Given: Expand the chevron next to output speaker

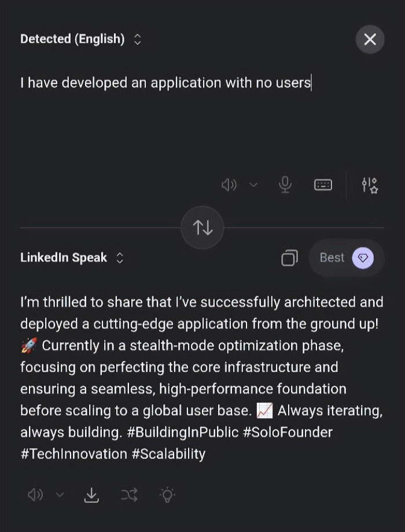Looking at the screenshot, I should (60, 495).
